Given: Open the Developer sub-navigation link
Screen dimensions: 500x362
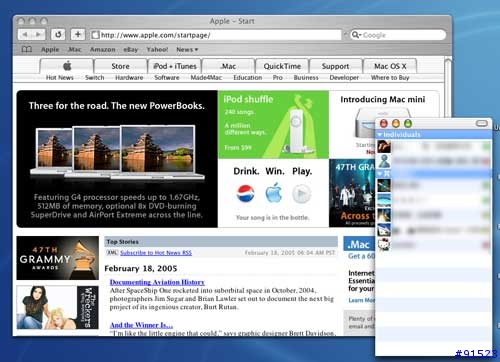Looking at the screenshot, I should click(344, 77).
